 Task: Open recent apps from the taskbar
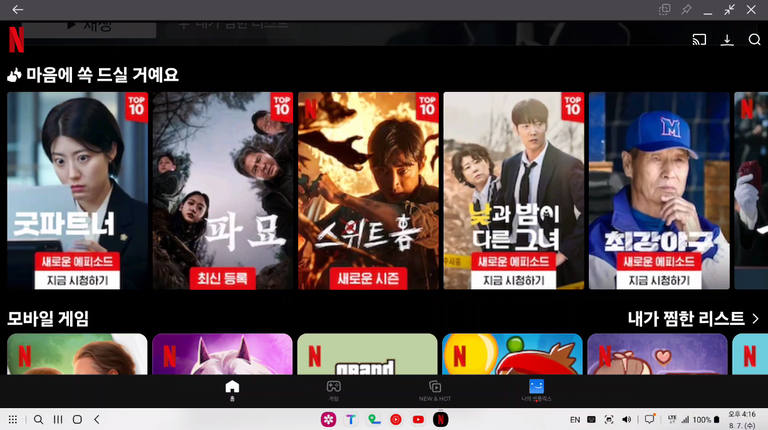click(58, 420)
